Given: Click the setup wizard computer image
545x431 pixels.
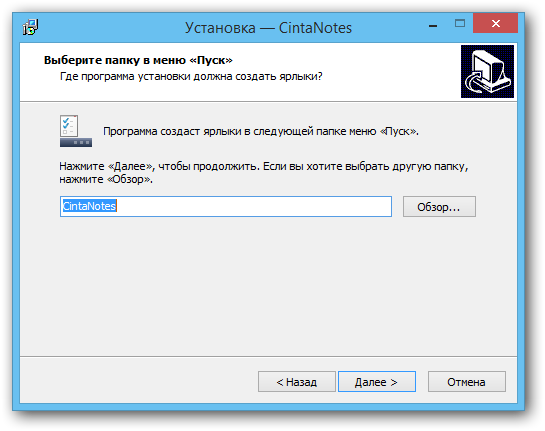Looking at the screenshot, I should (x=487, y=72).
